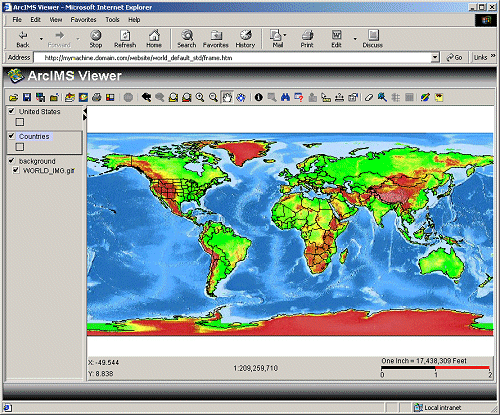Click the Links button

[x=481, y=57]
